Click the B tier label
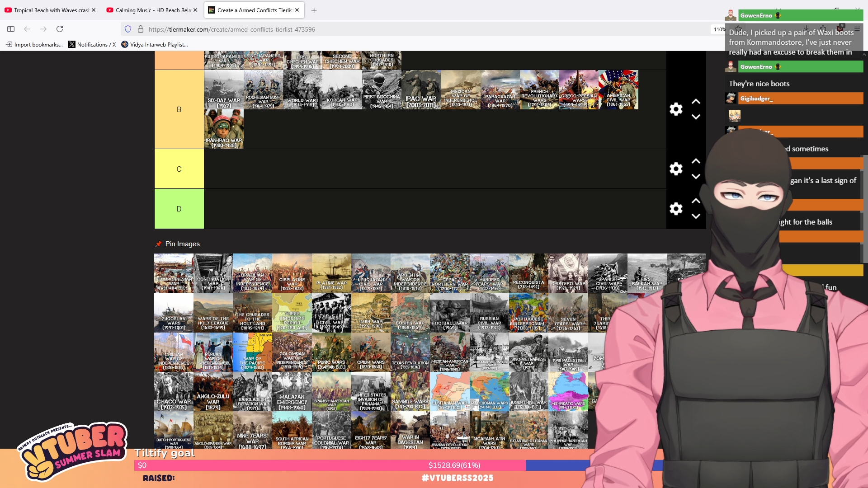The height and width of the screenshot is (488, 868). click(x=179, y=109)
